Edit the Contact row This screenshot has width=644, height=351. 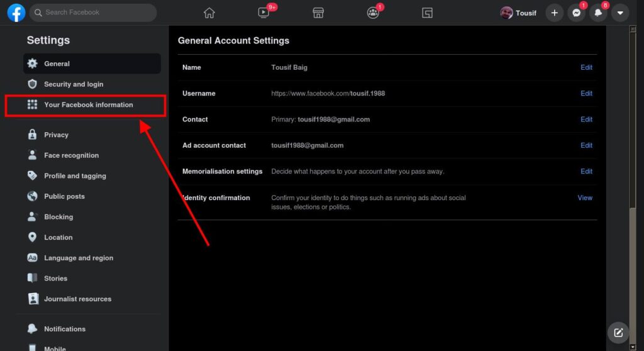coord(586,119)
